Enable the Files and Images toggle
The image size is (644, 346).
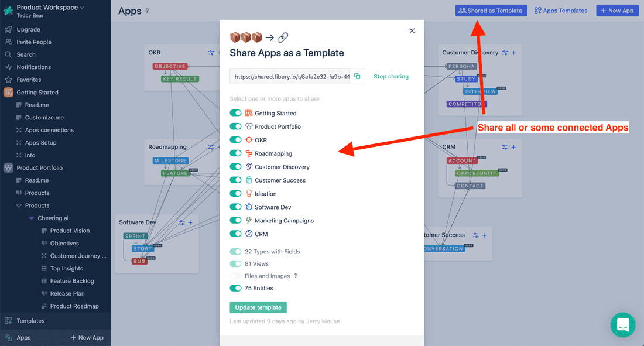(235, 275)
